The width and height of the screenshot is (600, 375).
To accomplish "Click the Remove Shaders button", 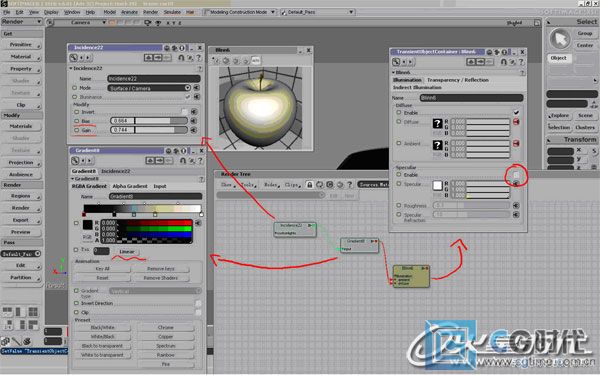I will (x=160, y=278).
